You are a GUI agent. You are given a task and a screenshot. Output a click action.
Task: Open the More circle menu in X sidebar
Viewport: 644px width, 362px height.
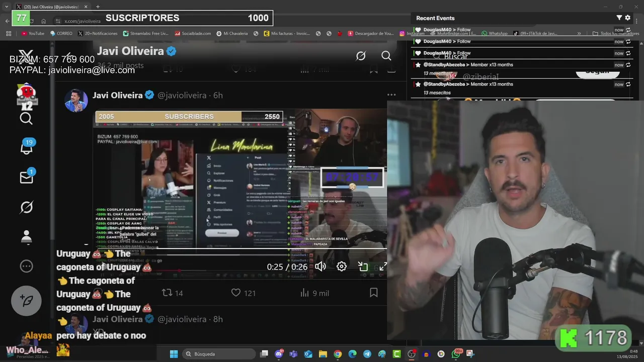click(x=26, y=266)
